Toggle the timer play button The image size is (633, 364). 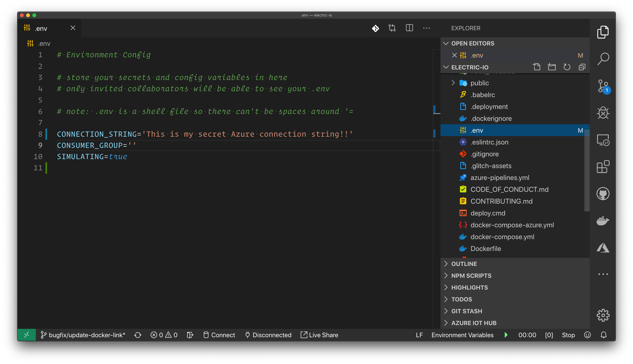point(506,335)
